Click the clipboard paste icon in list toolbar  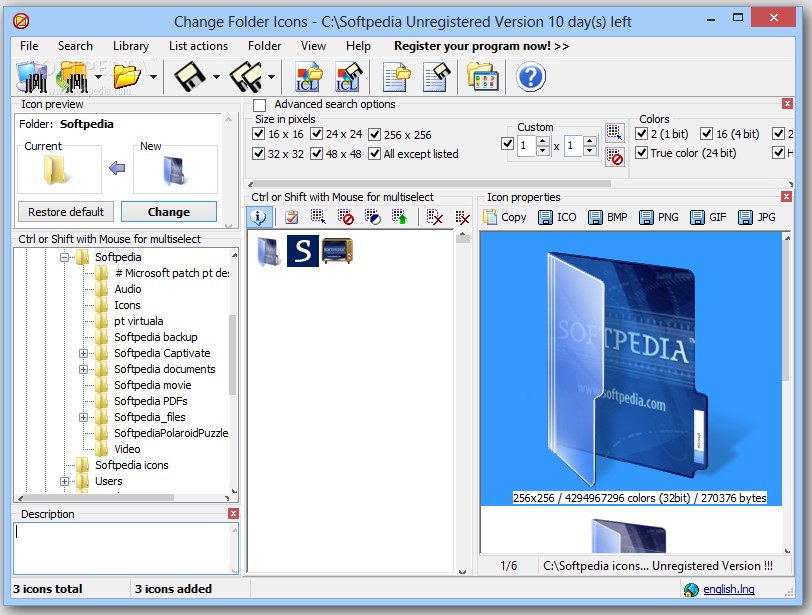[292, 217]
